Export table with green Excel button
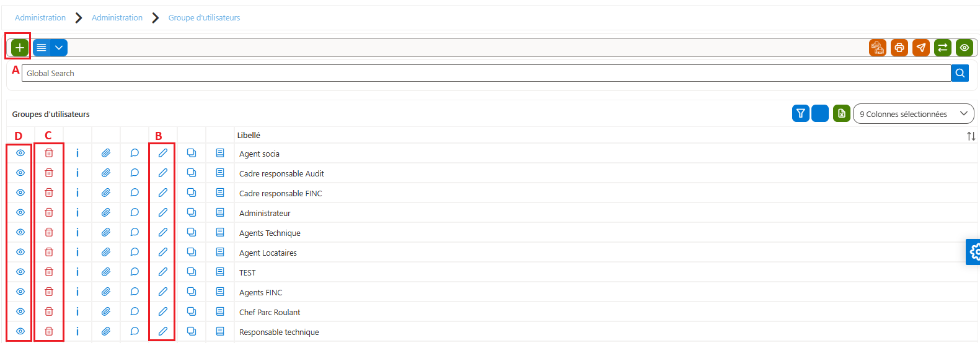 [x=842, y=113]
